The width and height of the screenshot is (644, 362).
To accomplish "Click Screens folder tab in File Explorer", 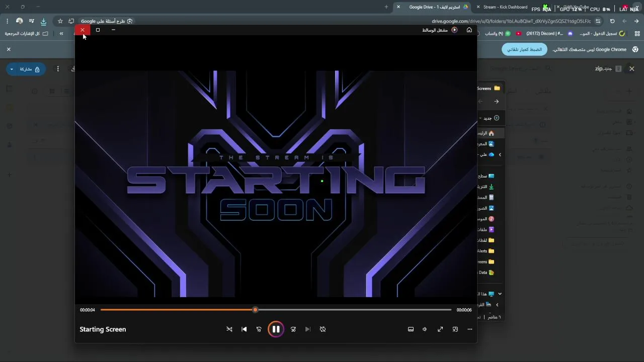I will coord(489,88).
